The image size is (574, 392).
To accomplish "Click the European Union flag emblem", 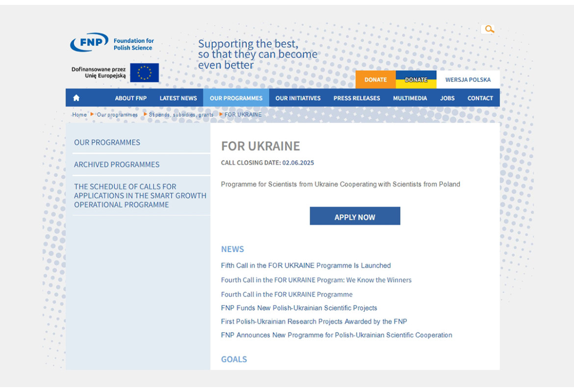I will (144, 73).
